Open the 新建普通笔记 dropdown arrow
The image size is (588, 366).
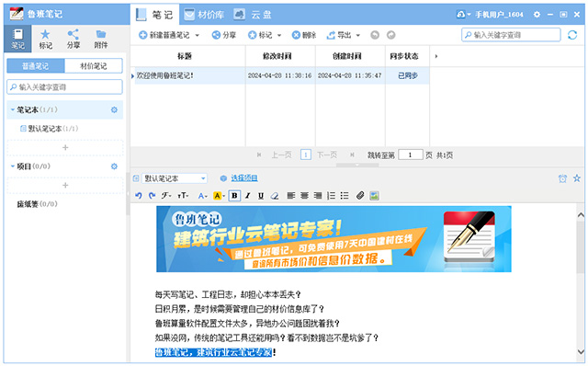point(198,35)
